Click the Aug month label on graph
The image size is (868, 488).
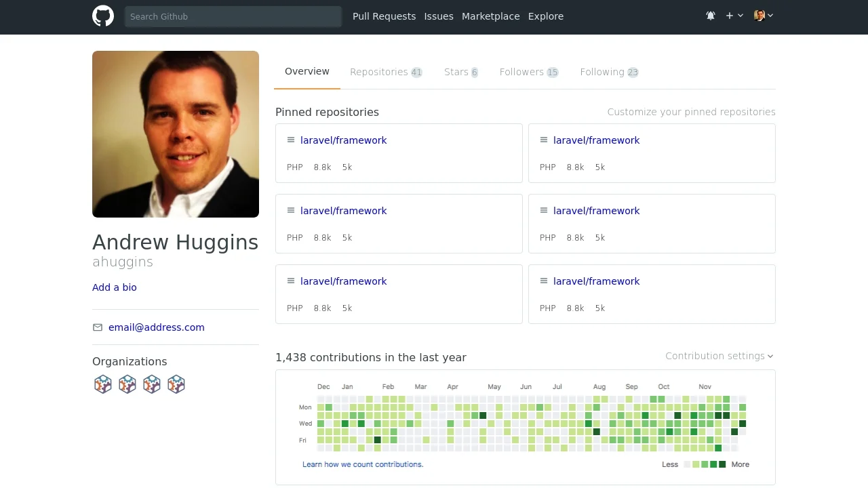click(599, 386)
